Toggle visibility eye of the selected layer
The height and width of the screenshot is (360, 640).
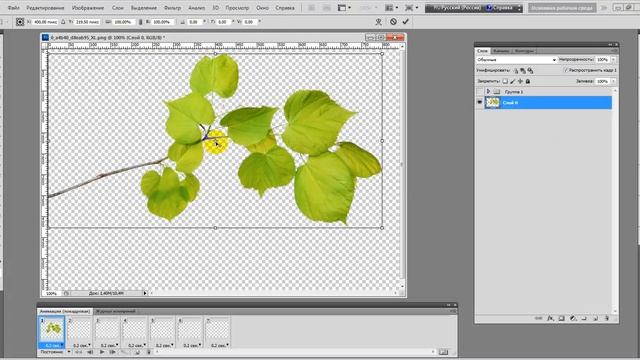[x=480, y=102]
